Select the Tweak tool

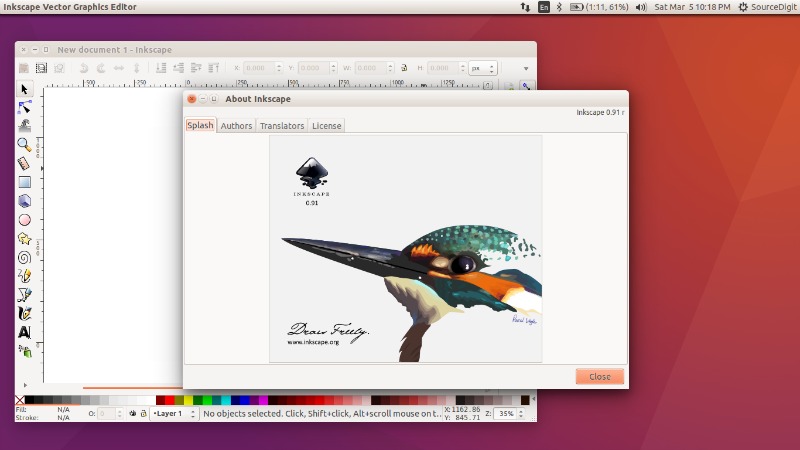tap(24, 126)
